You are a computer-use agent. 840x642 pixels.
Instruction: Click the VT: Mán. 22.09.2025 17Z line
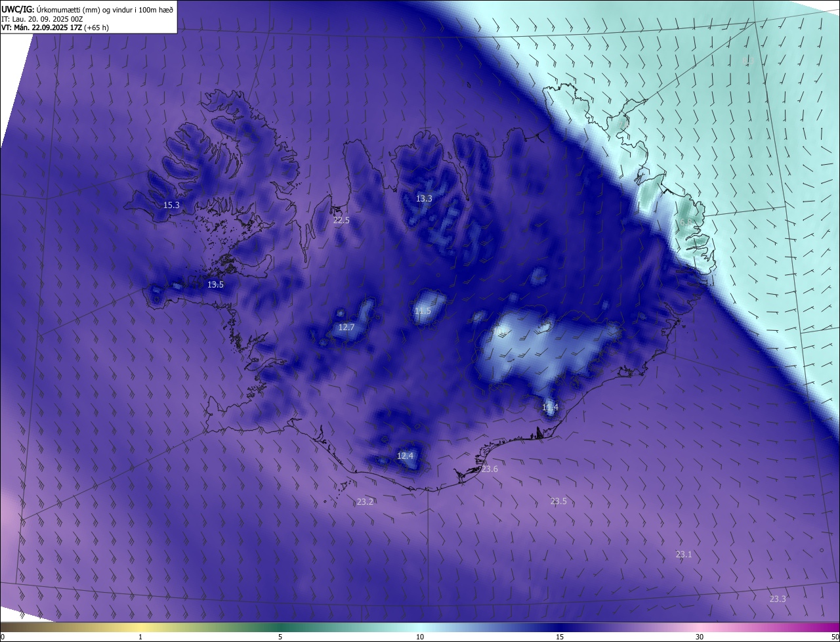[x=55, y=28]
